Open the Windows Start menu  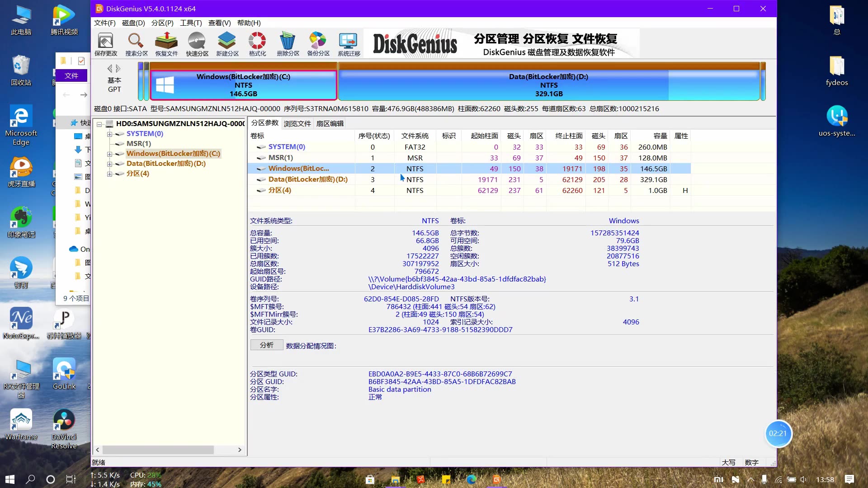click(10, 479)
